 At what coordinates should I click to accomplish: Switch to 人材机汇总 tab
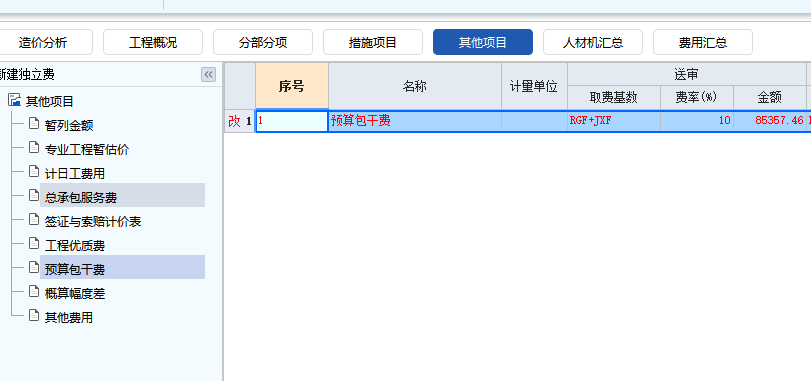click(x=593, y=42)
